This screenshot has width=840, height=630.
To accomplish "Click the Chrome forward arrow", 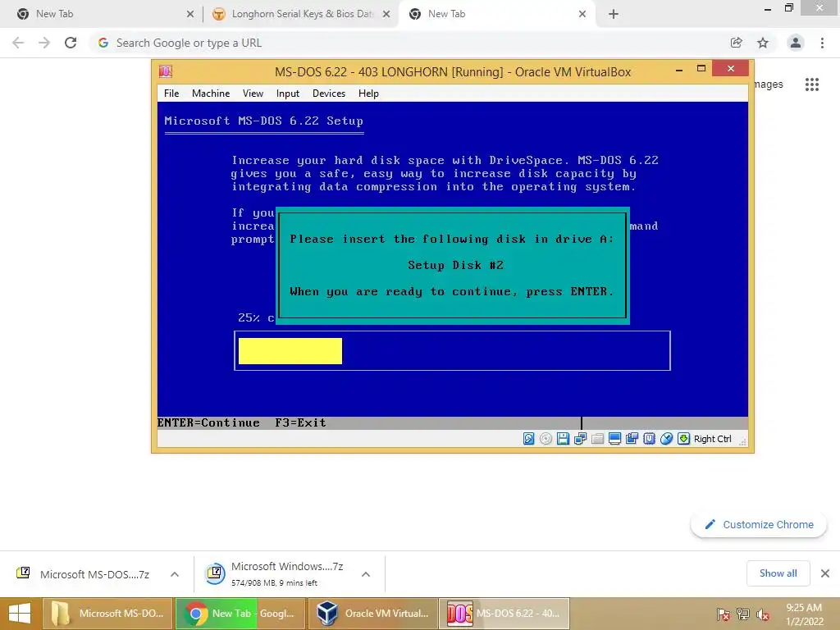I will 44,43.
